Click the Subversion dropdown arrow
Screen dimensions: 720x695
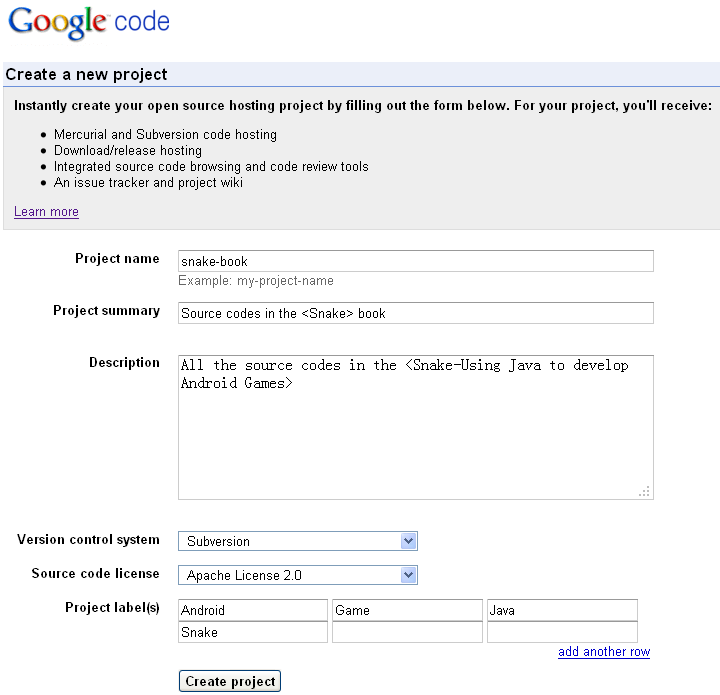pos(408,541)
